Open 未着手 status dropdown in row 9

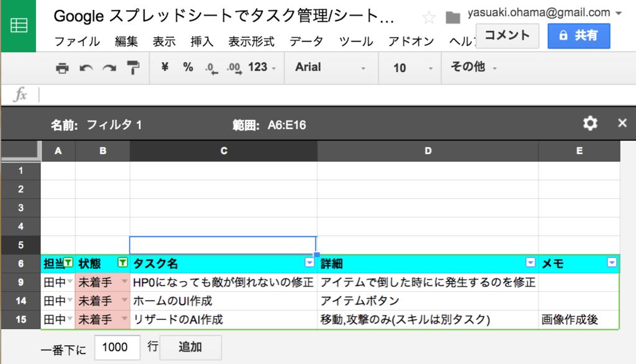(124, 281)
